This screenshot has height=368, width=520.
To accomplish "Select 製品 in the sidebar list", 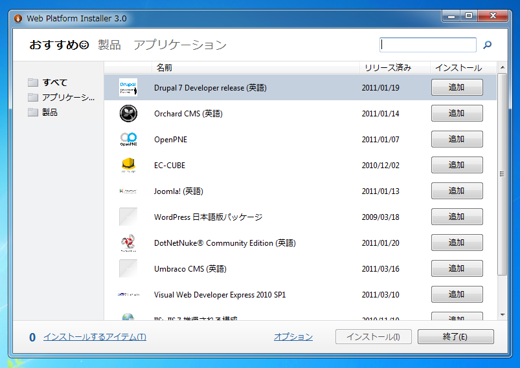I will point(50,112).
